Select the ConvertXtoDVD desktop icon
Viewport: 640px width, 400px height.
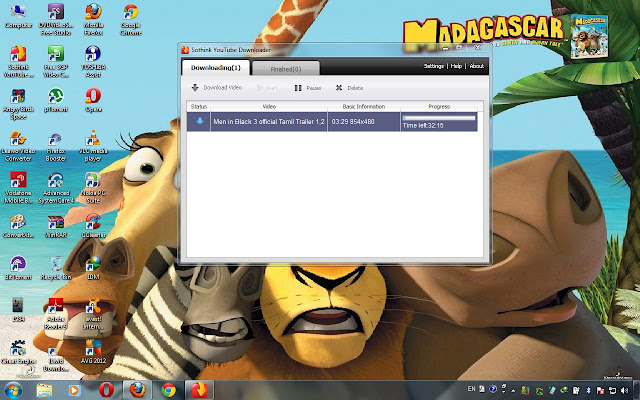(x=18, y=226)
